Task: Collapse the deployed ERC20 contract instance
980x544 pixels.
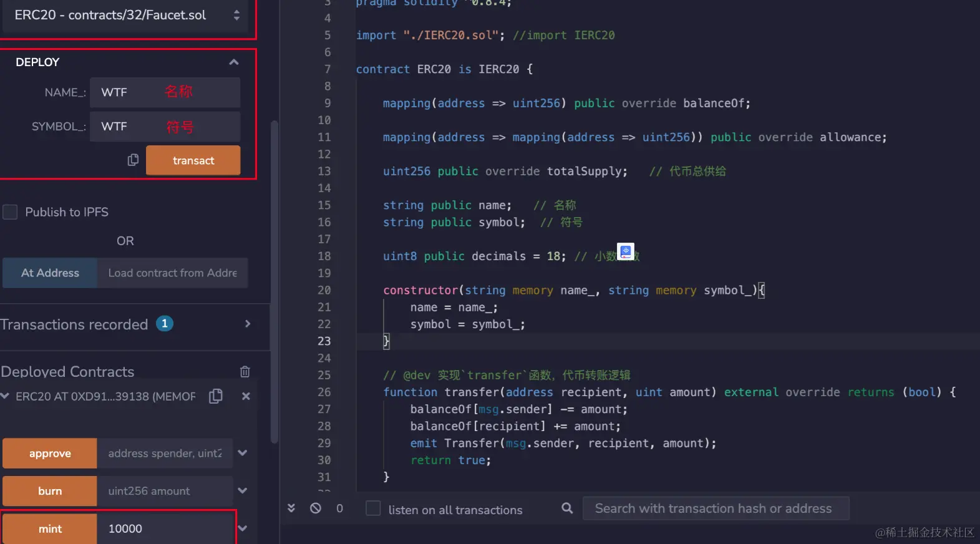Action: (x=5, y=396)
